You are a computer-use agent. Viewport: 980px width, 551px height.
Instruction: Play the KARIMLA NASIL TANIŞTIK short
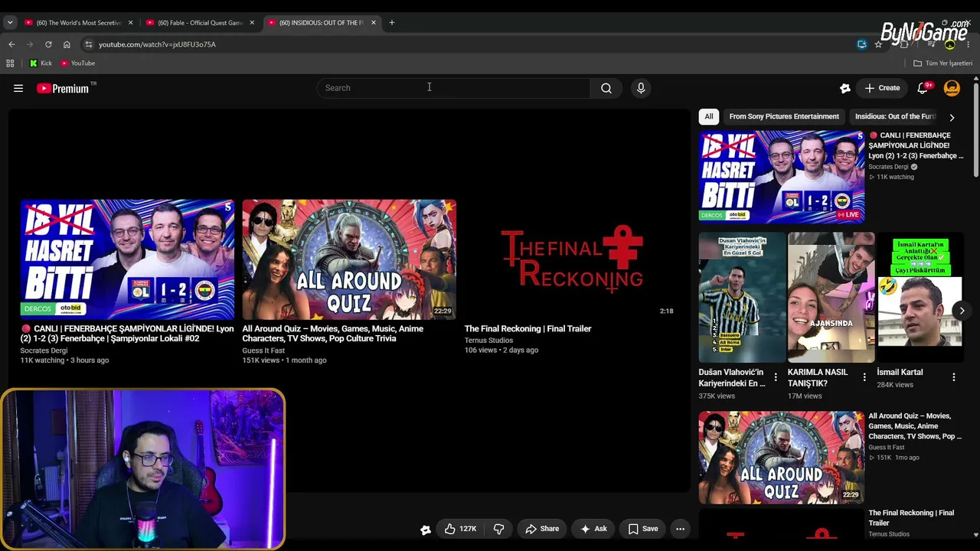[831, 298]
